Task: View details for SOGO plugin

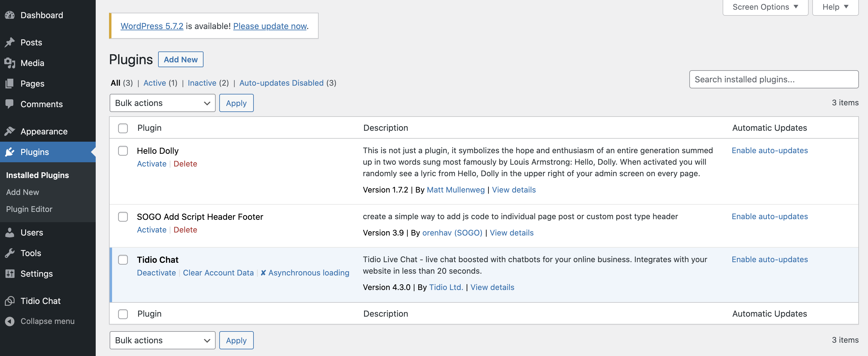Action: tap(512, 233)
